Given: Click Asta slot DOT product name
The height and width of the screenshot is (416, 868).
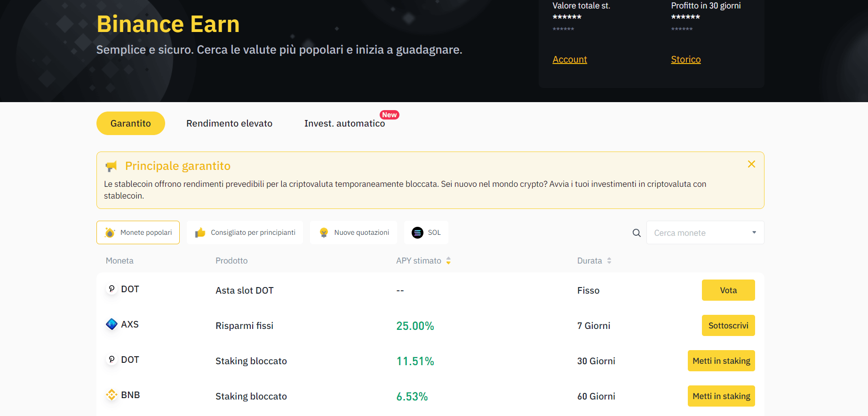Looking at the screenshot, I should 245,290.
